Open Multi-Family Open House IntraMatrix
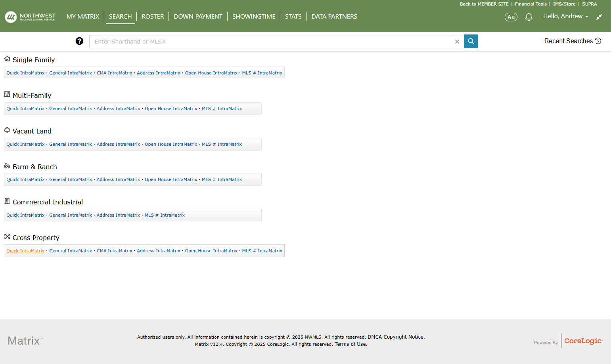 171,109
